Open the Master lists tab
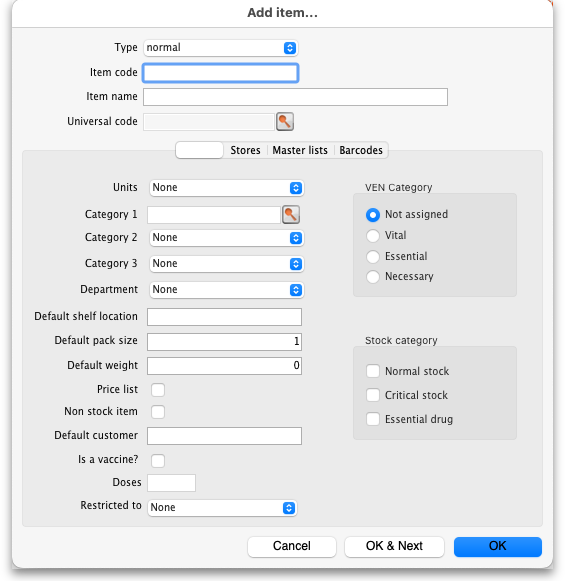 (x=300, y=150)
